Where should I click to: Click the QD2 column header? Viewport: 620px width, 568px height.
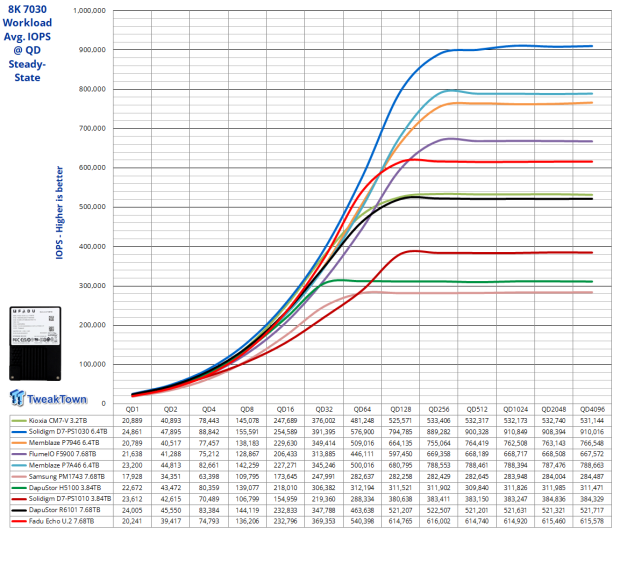pos(170,410)
